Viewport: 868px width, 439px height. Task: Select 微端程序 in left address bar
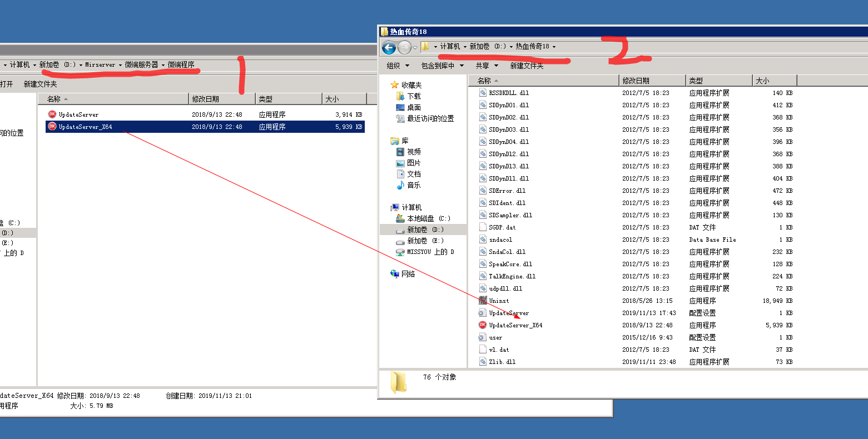181,64
